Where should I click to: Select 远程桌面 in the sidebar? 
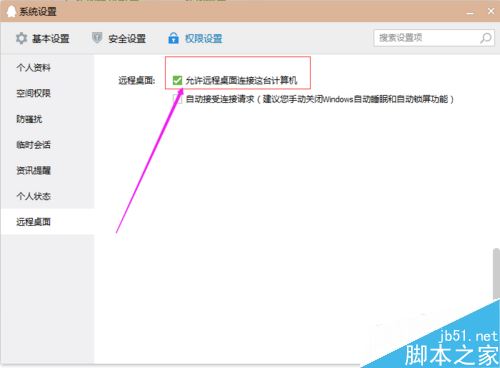pos(47,222)
